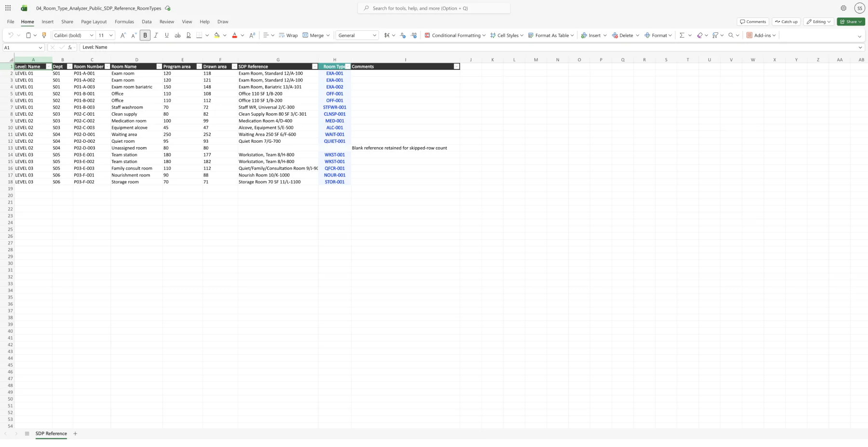Image resolution: width=868 pixels, height=447 pixels.
Task: Click the red font color swatch
Action: 234,38
